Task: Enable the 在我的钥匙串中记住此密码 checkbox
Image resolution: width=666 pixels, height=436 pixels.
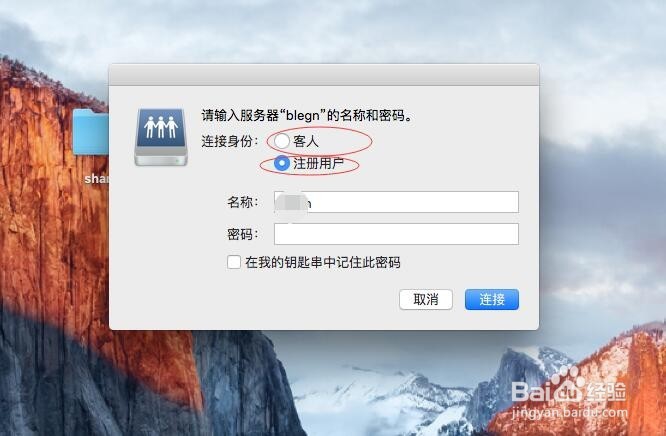Action: click(234, 262)
